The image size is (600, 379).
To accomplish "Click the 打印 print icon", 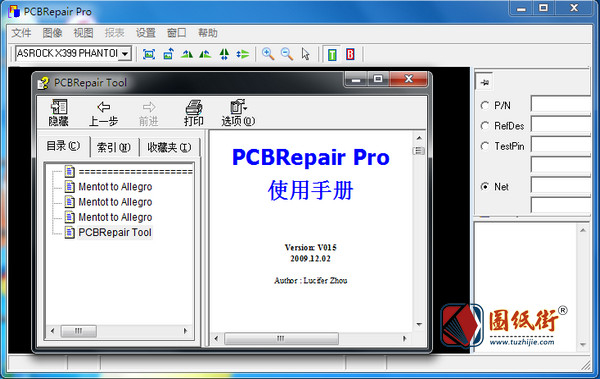I will coord(194,113).
